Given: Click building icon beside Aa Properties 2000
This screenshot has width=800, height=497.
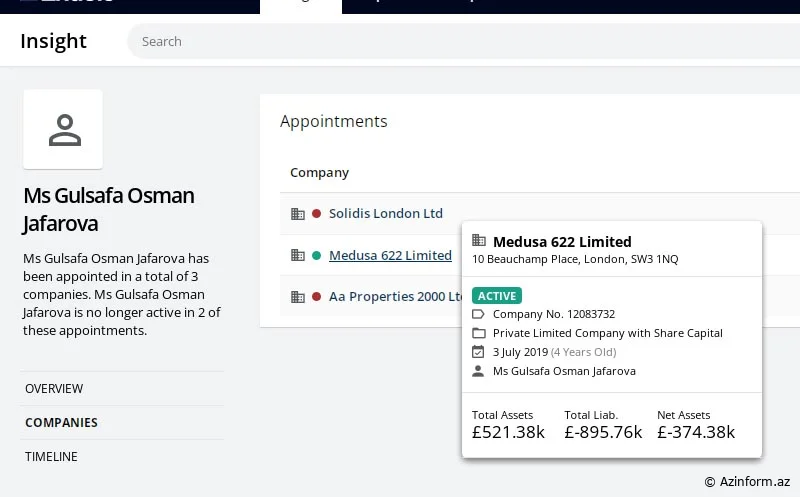Looking at the screenshot, I should pos(297,297).
